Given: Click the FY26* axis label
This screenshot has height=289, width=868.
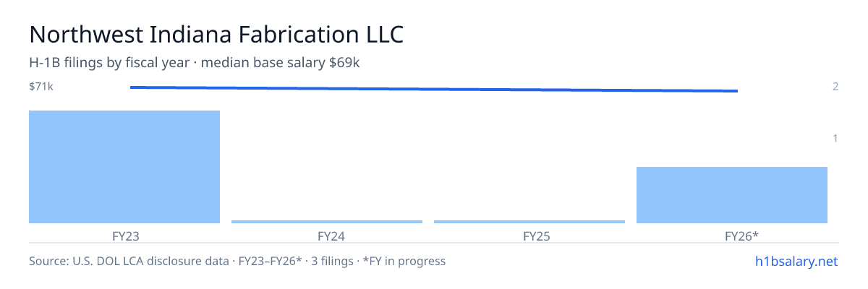Looking at the screenshot, I should [732, 236].
